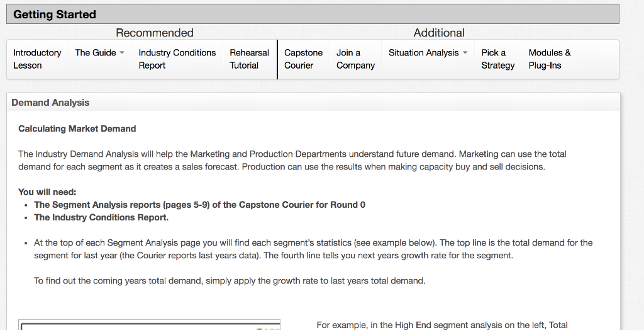Select the Pick a Strategy tab
Screen dimensions: 644x330
(498, 59)
